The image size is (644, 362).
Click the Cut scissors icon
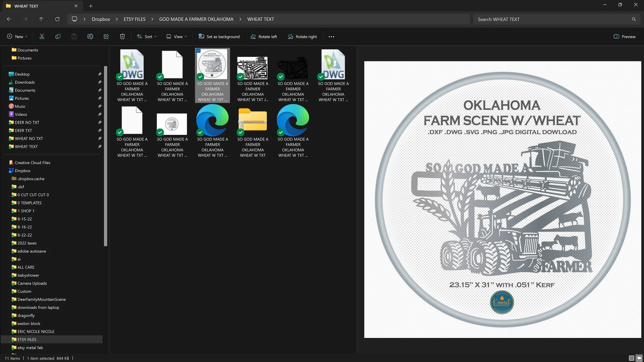point(42,37)
